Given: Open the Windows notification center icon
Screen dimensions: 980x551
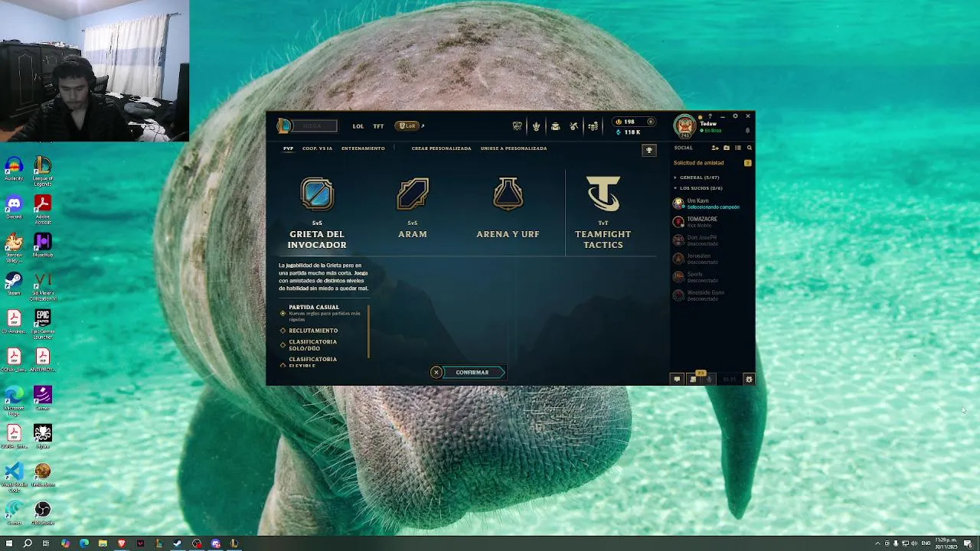Looking at the screenshot, I should tap(969, 543).
